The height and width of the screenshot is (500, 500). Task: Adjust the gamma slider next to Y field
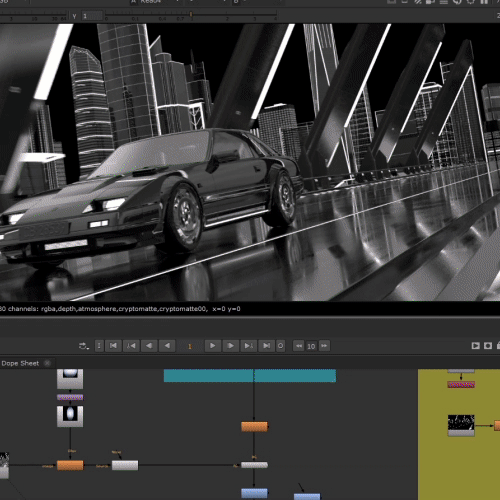(x=191, y=14)
